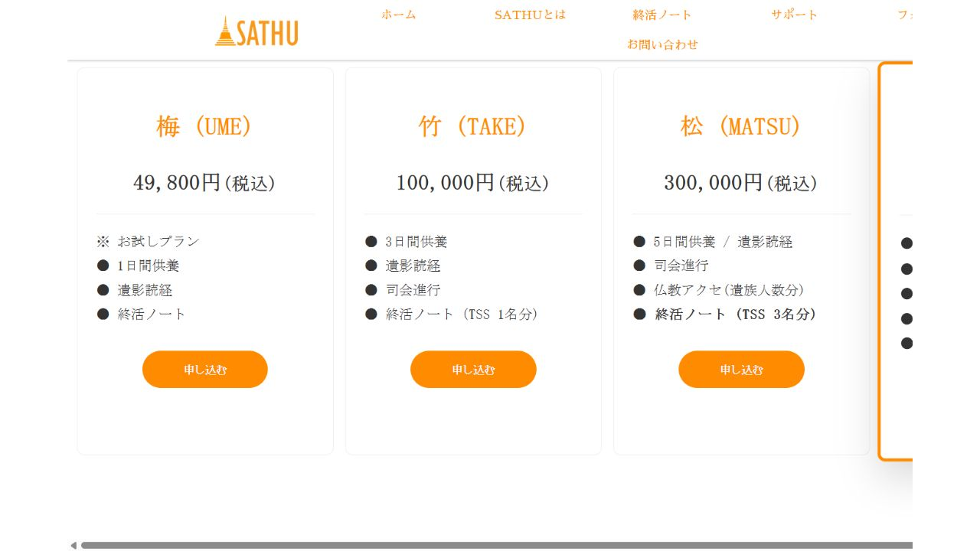980x551 pixels.
Task: Open the お問い合わせ contact link
Action: point(663,44)
